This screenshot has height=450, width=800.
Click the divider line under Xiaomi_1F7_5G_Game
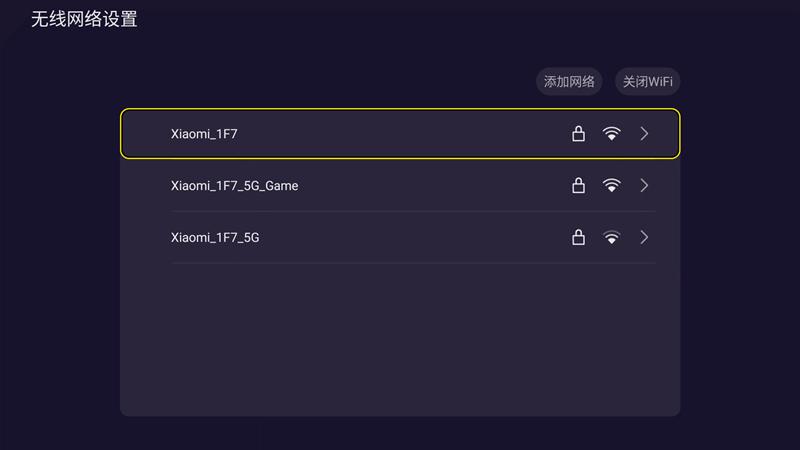click(400, 211)
